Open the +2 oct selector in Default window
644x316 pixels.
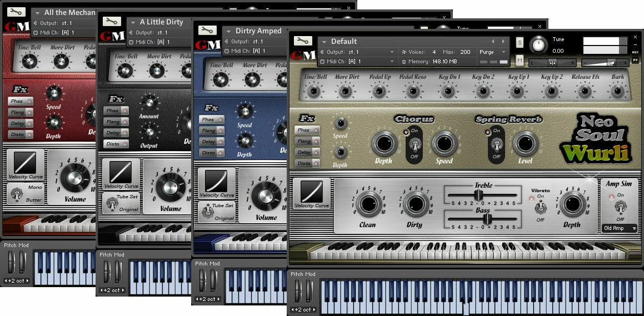tap(303, 310)
